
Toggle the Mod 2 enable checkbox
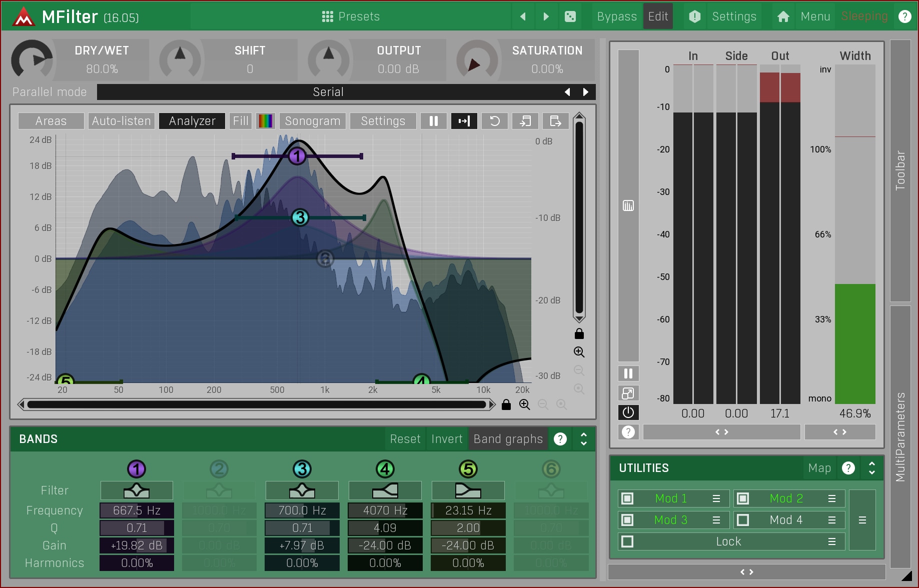tap(743, 498)
